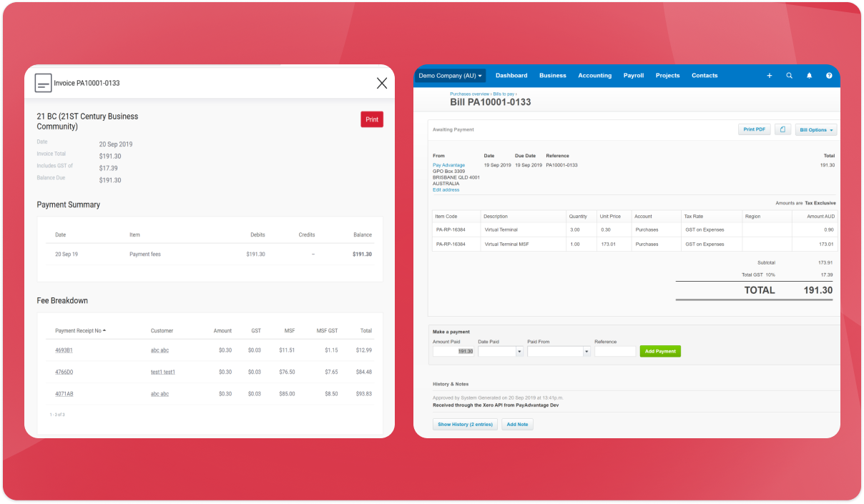Click the Item Code column header in bill
Screen dimensions: 864x504
pyautogui.click(x=456, y=216)
